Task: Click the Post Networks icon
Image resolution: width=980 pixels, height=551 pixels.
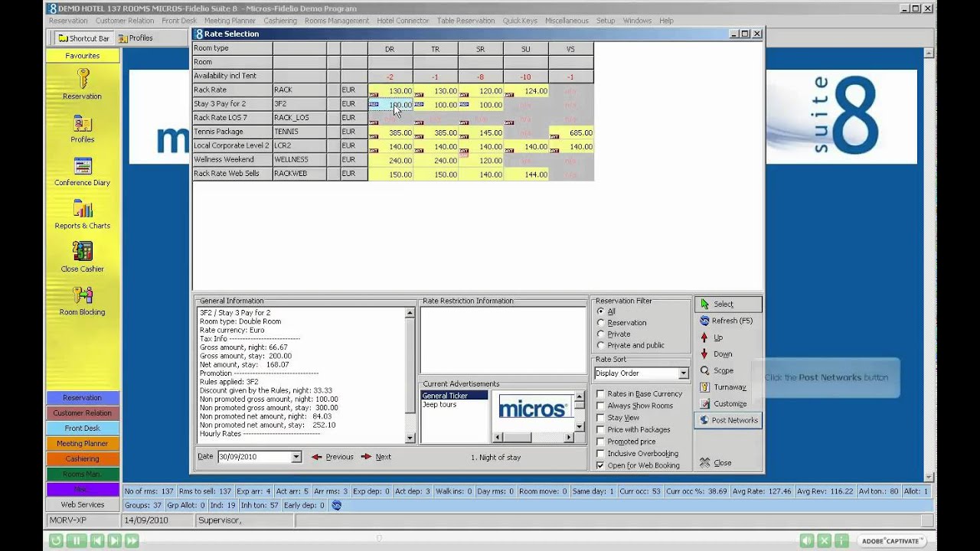Action: coord(704,420)
